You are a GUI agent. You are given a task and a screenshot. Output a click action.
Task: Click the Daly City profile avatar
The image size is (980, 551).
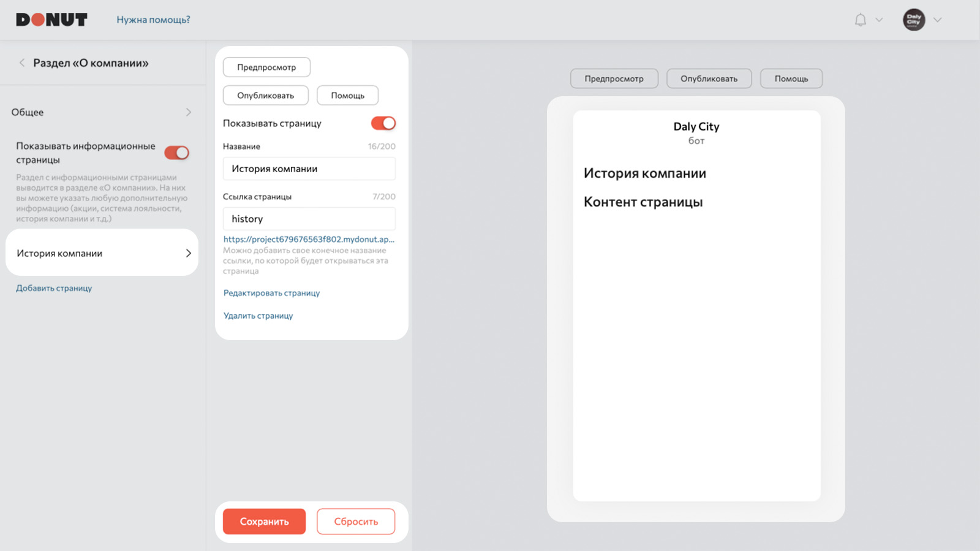(x=914, y=20)
